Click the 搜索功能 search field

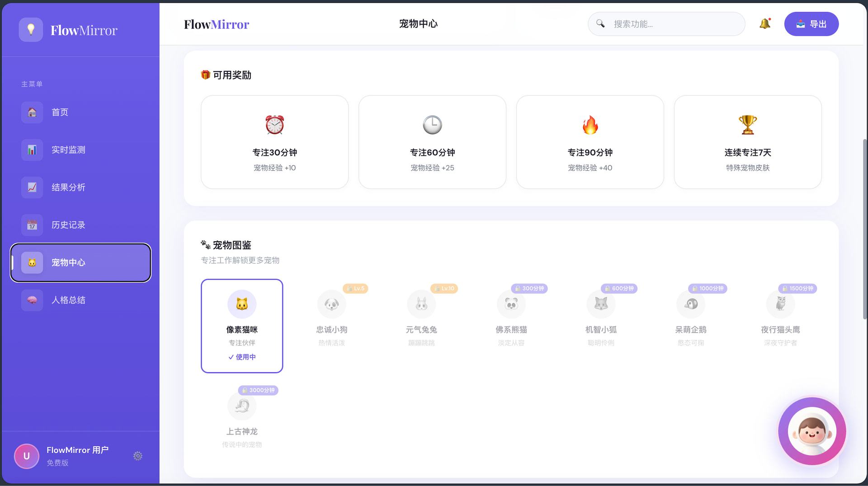point(674,24)
